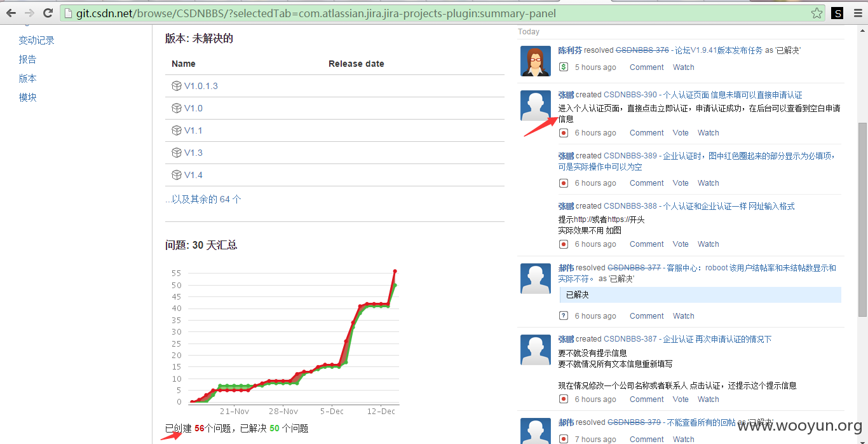
Task: Vote for issue CSDNBBS-388
Action: point(681,244)
